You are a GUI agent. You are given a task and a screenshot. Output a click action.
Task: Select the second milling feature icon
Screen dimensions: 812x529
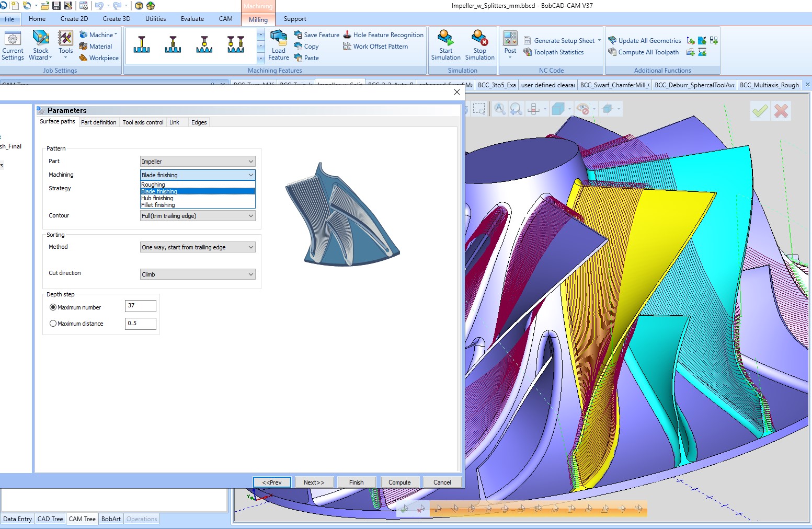[173, 44]
